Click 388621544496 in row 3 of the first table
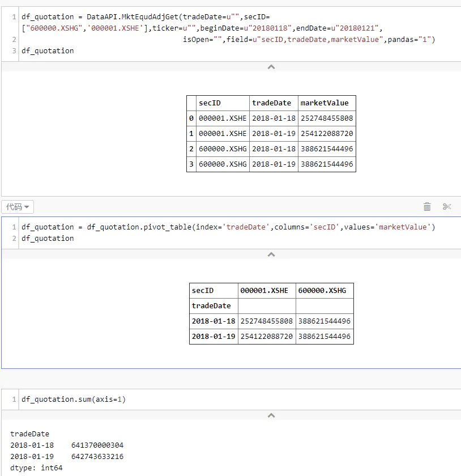Viewport: 461px width, 476px height. (327, 164)
